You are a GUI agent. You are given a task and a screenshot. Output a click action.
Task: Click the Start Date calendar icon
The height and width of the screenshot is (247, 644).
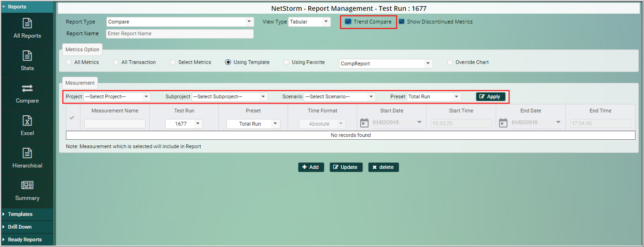(x=364, y=123)
